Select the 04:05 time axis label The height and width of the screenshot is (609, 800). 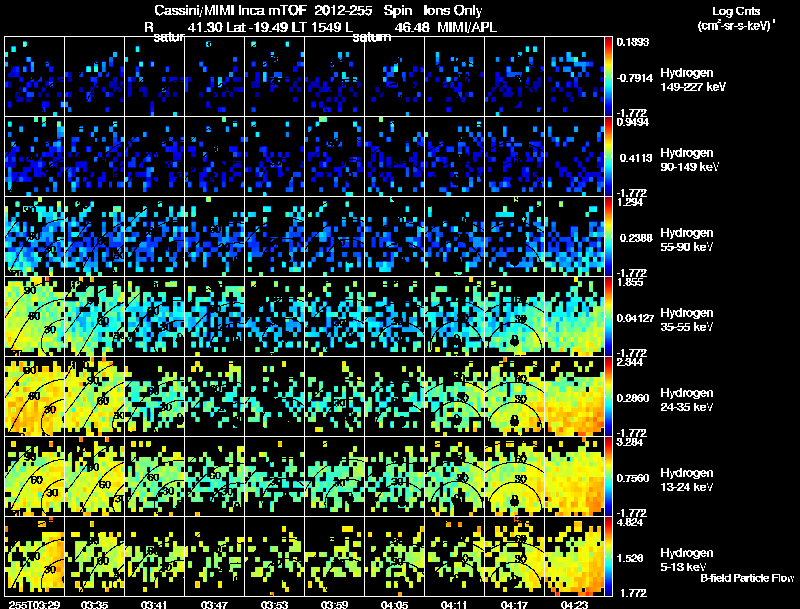click(x=394, y=605)
